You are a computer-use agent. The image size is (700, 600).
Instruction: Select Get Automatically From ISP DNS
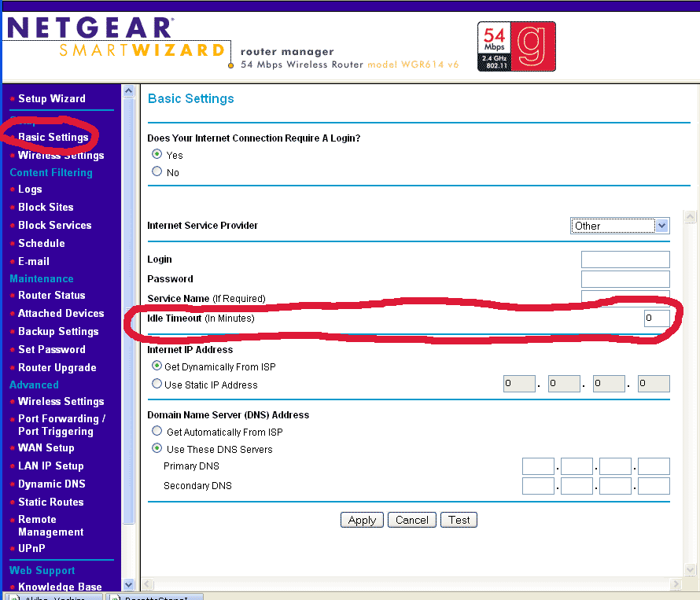[x=157, y=431]
